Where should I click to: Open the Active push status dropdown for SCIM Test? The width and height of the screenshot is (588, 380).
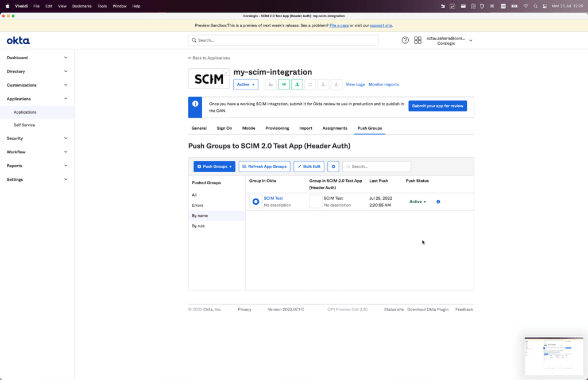418,201
